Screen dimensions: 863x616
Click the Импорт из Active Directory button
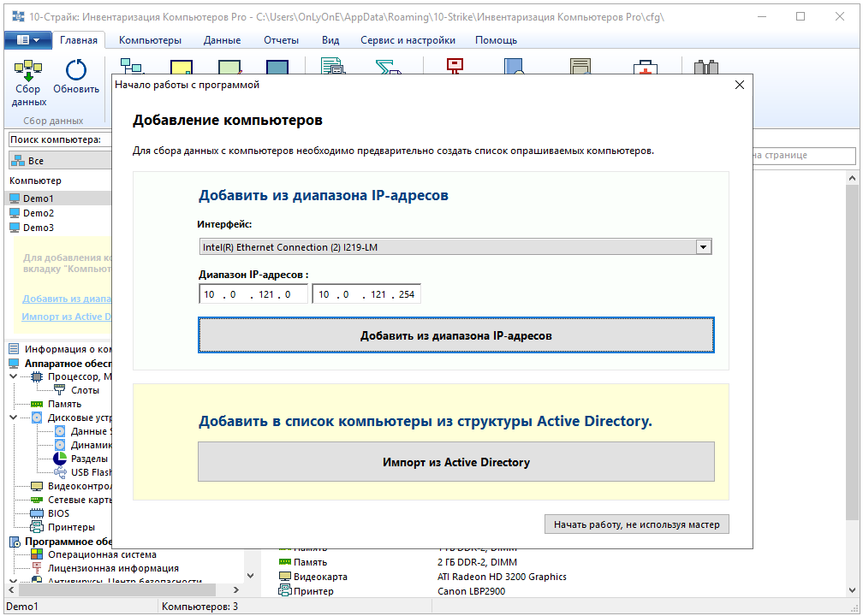pyautogui.click(x=456, y=462)
